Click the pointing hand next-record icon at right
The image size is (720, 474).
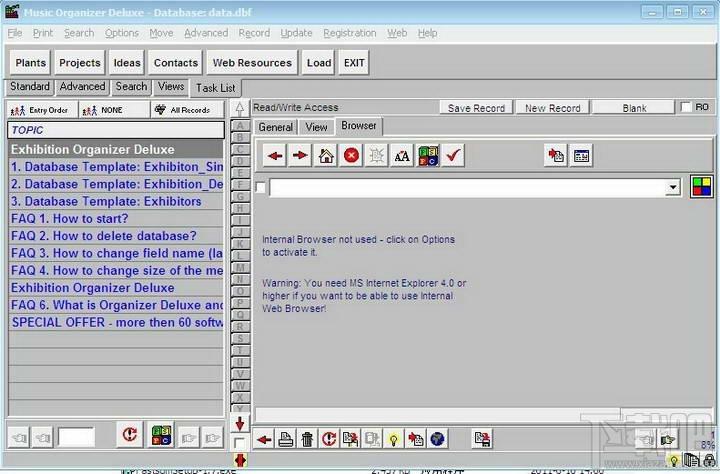click(x=668, y=440)
